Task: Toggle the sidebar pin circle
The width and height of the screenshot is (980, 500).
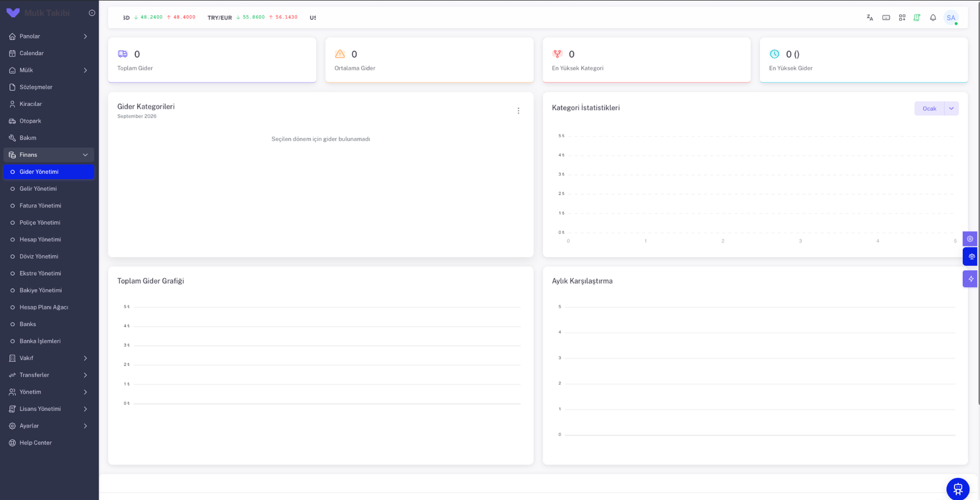Action: pyautogui.click(x=92, y=13)
